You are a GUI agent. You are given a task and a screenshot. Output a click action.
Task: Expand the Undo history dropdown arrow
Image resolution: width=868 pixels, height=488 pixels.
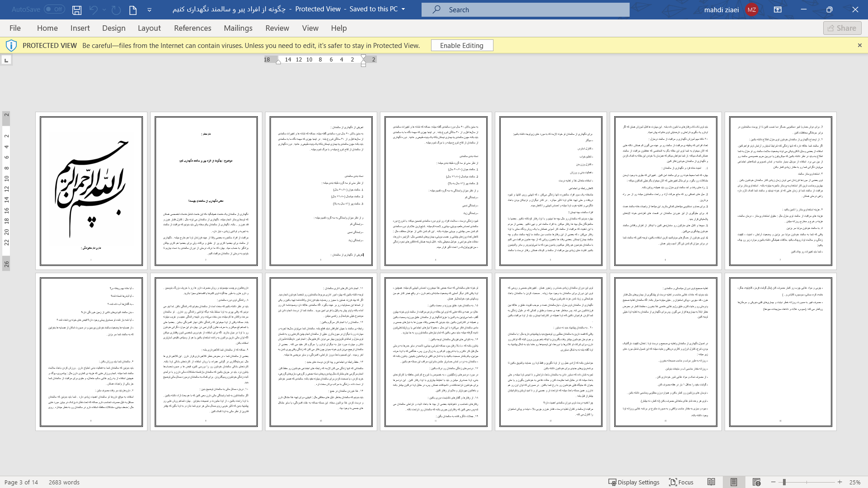pos(104,9)
